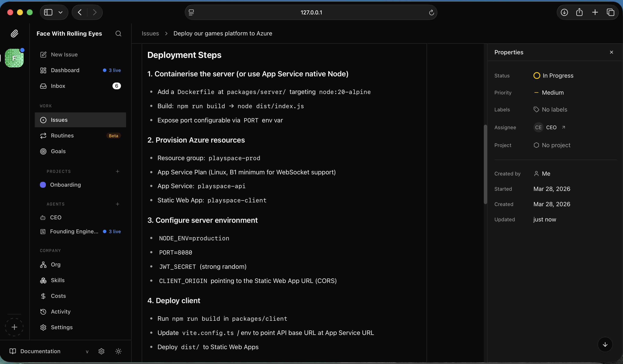Go to Issues breadcrumb tab
623x364 pixels.
pyautogui.click(x=150, y=33)
